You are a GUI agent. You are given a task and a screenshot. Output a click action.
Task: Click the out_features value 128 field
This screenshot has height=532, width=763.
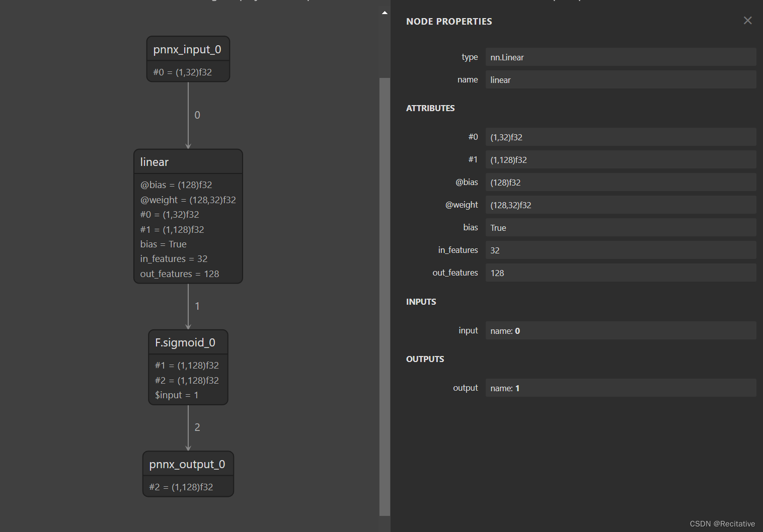tap(621, 273)
